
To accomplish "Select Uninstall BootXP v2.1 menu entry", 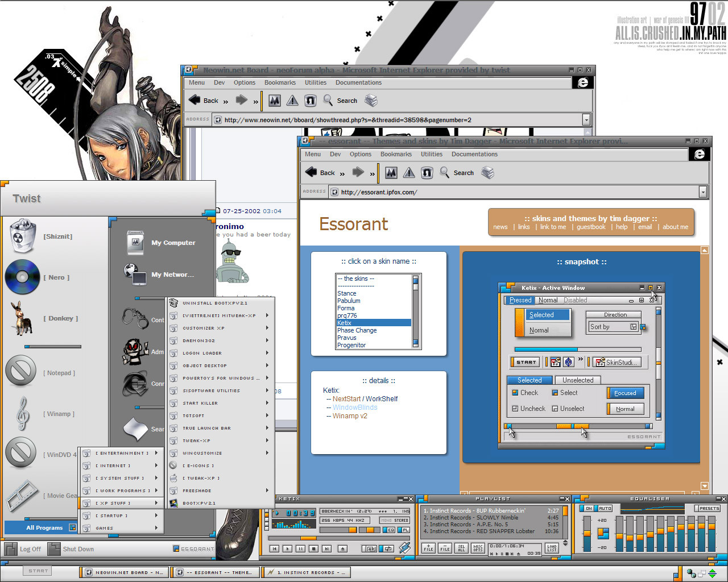I will click(219, 303).
